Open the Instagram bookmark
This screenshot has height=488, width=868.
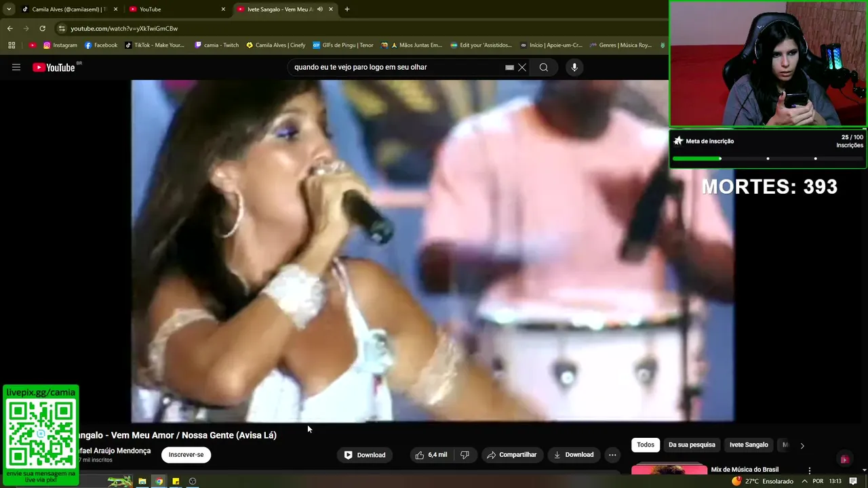(x=60, y=45)
